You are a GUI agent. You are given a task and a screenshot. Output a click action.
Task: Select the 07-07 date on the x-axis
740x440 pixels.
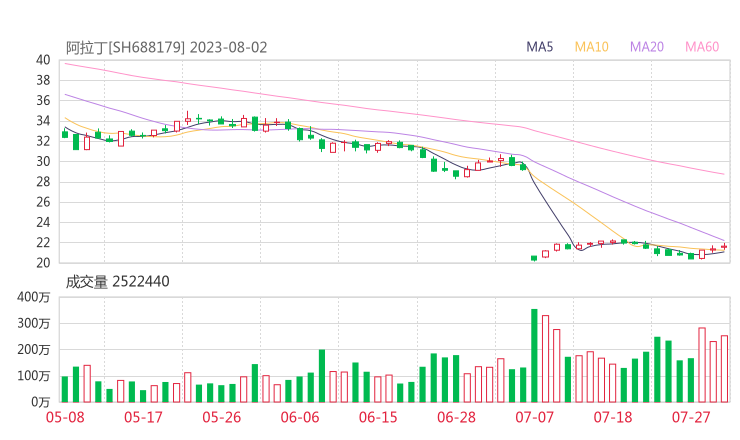point(534,417)
